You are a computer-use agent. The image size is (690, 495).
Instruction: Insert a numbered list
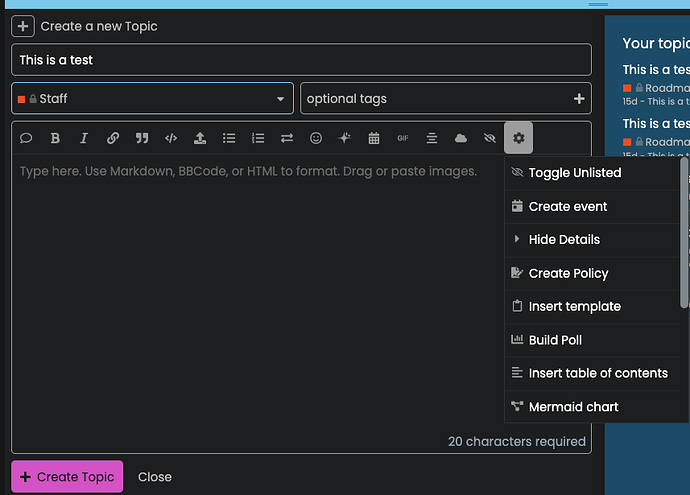point(258,138)
